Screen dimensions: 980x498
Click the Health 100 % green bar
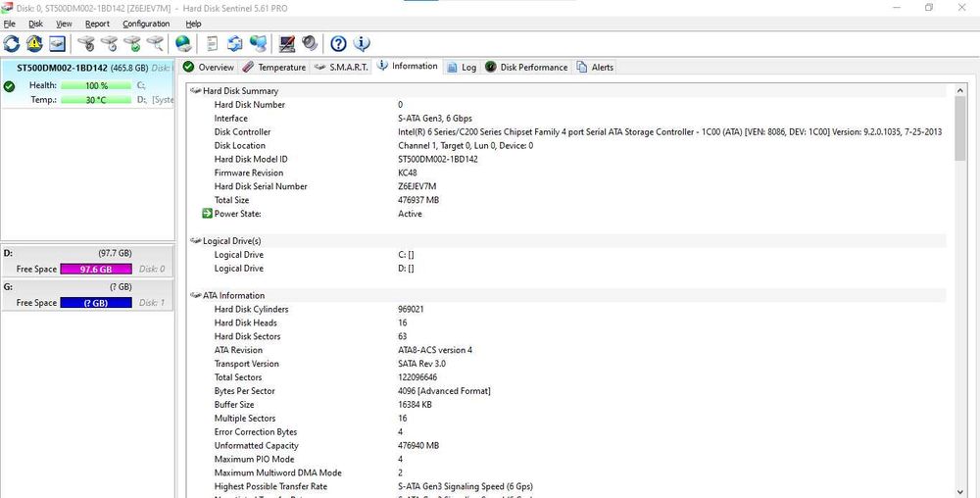(x=96, y=85)
